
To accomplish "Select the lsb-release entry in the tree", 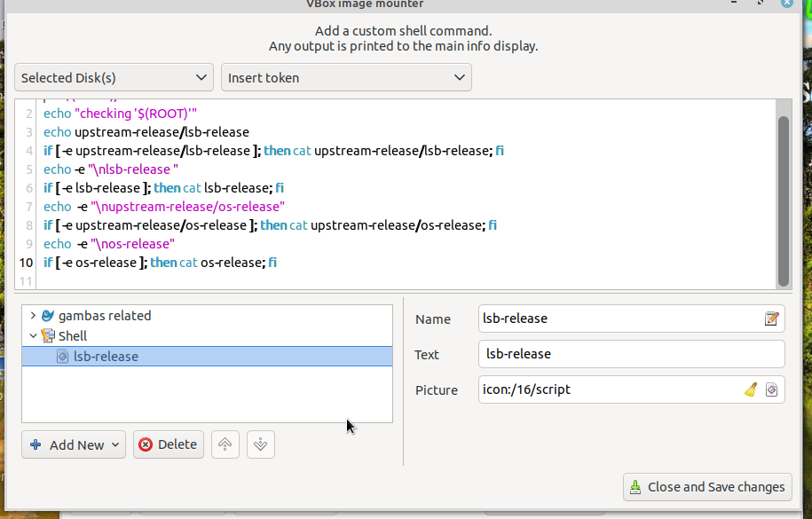I will (106, 357).
